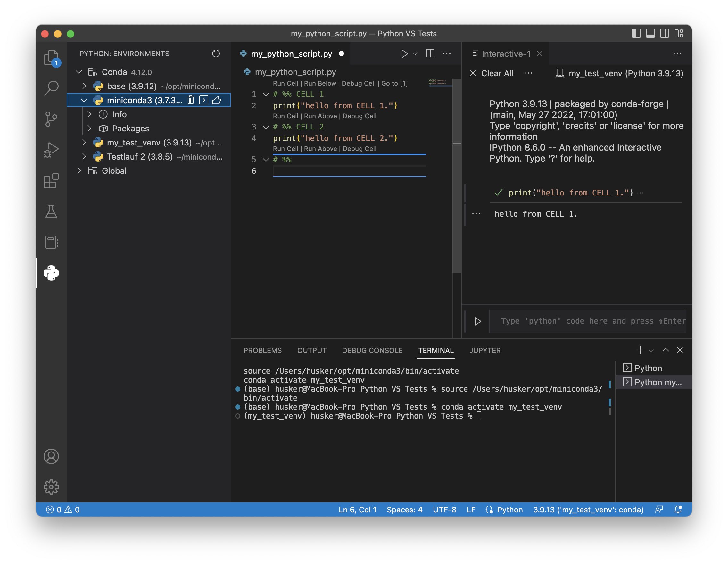Screen dimensions: 728x564
Task: Close the bottom panel
Action: pos(680,350)
